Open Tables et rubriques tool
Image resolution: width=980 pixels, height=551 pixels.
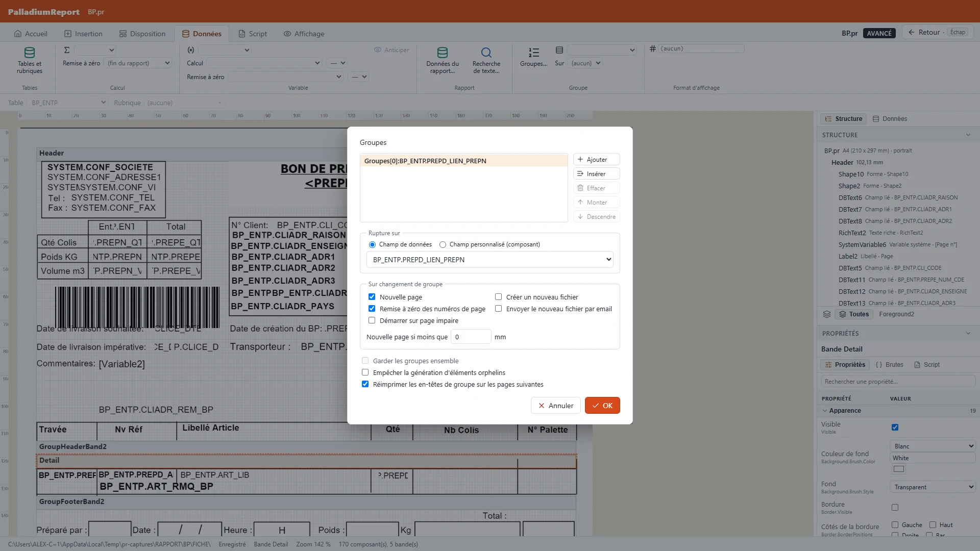click(x=30, y=60)
